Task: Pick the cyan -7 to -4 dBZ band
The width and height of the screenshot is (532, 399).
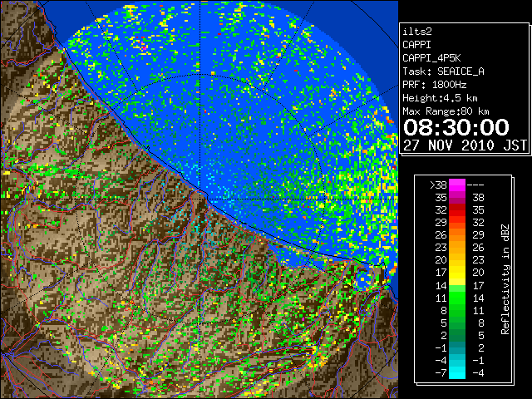Action: [457, 372]
